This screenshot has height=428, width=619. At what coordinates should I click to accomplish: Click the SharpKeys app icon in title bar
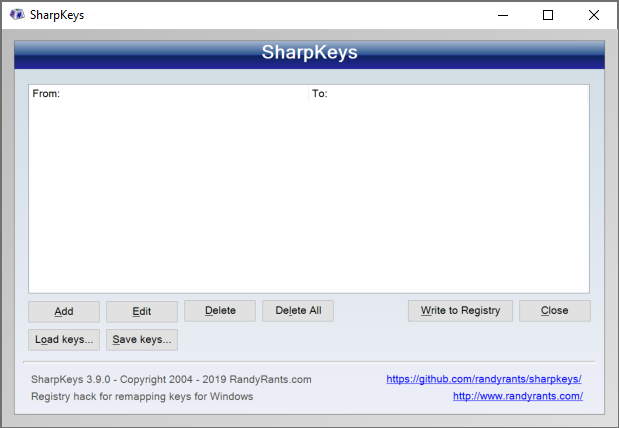click(x=17, y=15)
